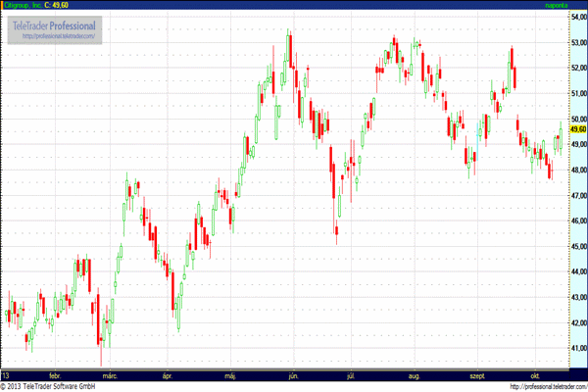
Task: Select the 45,00 level on price axis
Action: [576, 246]
